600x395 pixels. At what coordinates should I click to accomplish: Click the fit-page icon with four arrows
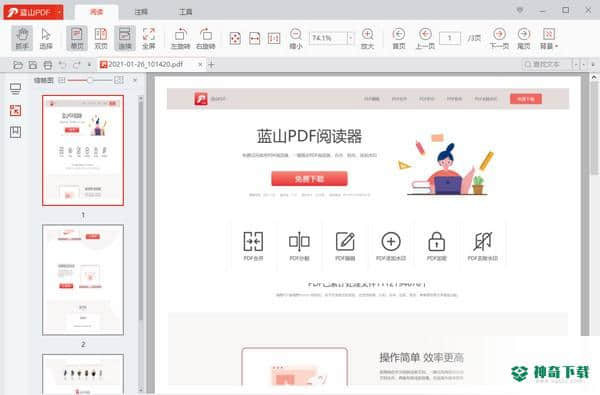tap(235, 38)
